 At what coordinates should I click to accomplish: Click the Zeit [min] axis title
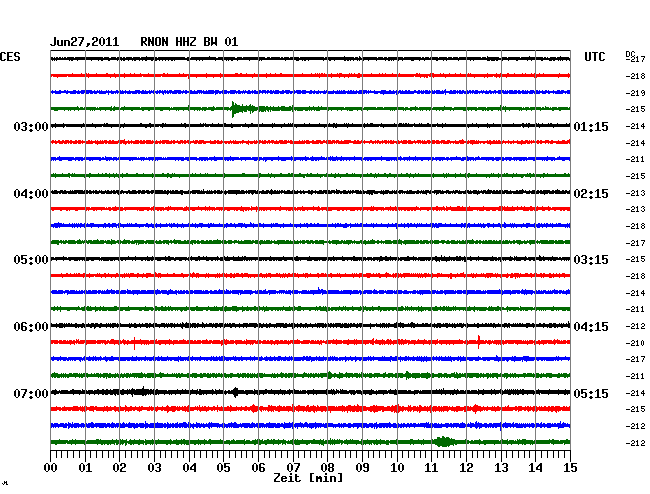click(x=308, y=478)
